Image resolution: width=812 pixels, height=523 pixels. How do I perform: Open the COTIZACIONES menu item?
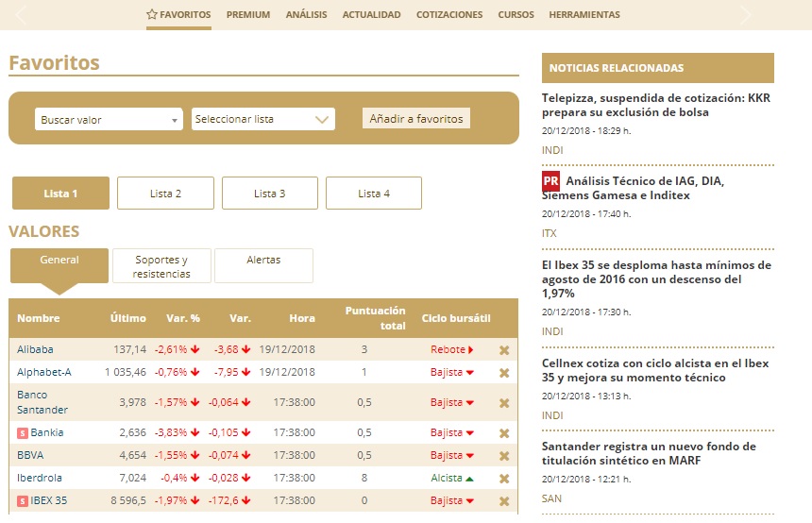[x=449, y=14]
